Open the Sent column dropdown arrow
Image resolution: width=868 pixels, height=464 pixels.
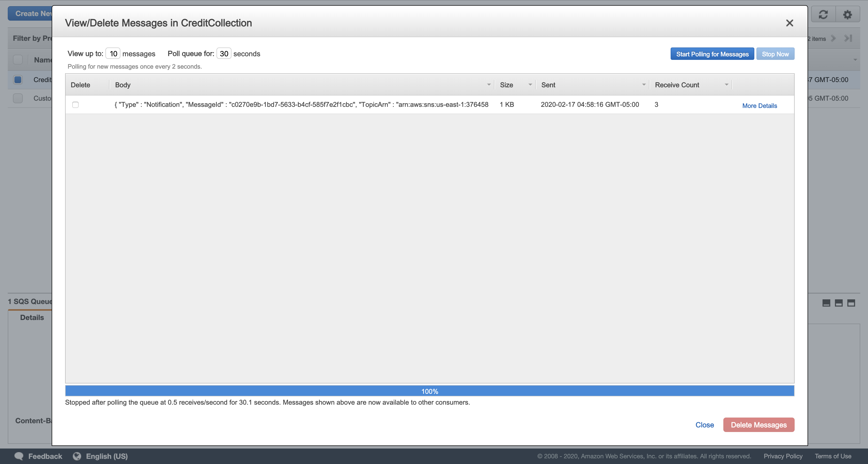tap(644, 85)
